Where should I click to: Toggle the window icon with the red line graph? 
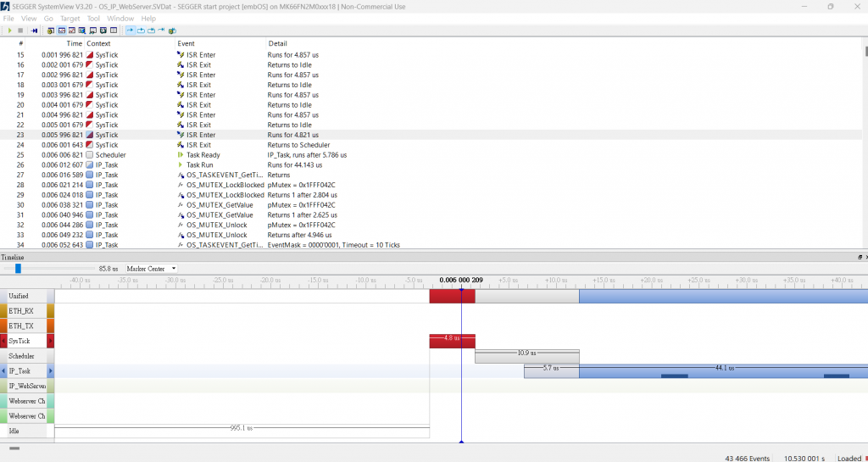point(72,31)
